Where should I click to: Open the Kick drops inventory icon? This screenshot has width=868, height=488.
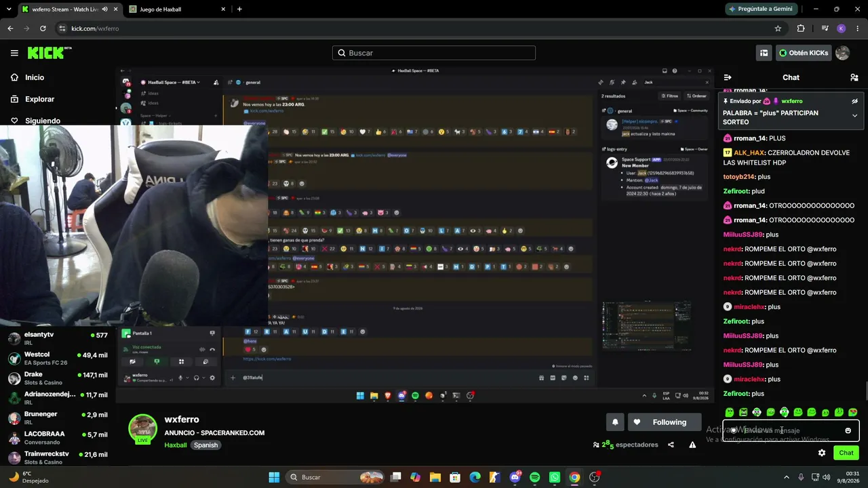(764, 53)
